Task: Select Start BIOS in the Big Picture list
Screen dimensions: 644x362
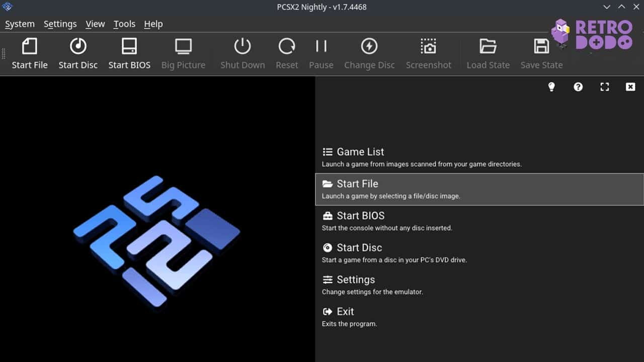Action: coord(479,221)
